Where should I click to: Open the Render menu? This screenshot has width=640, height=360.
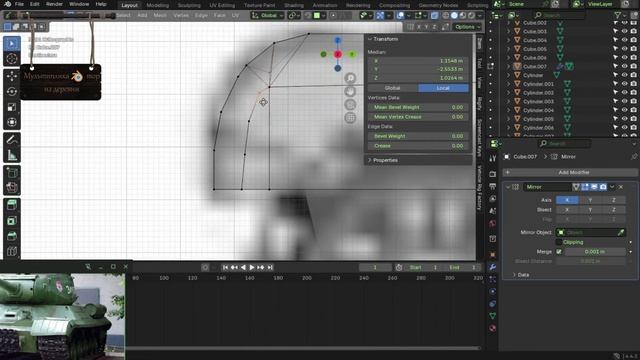[x=54, y=4]
